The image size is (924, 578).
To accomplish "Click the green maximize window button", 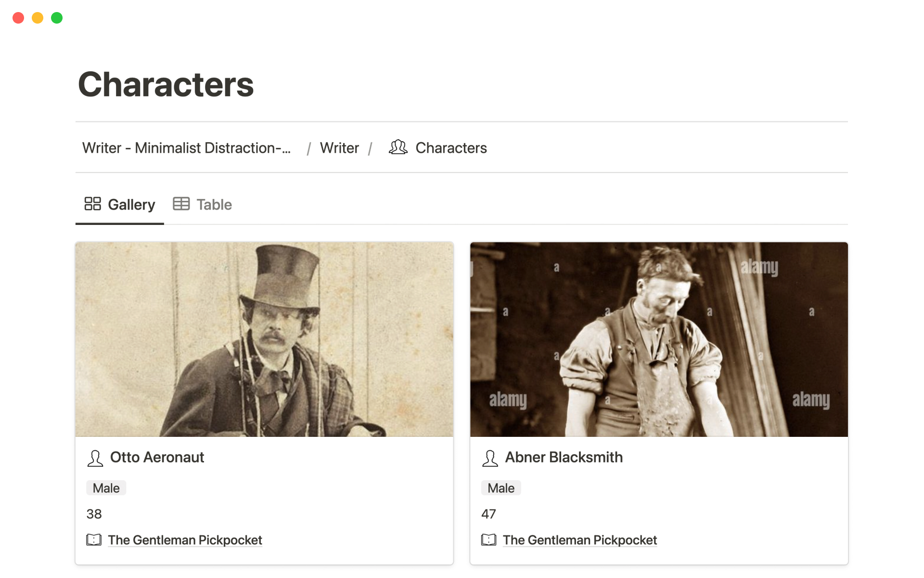I will coord(57,18).
